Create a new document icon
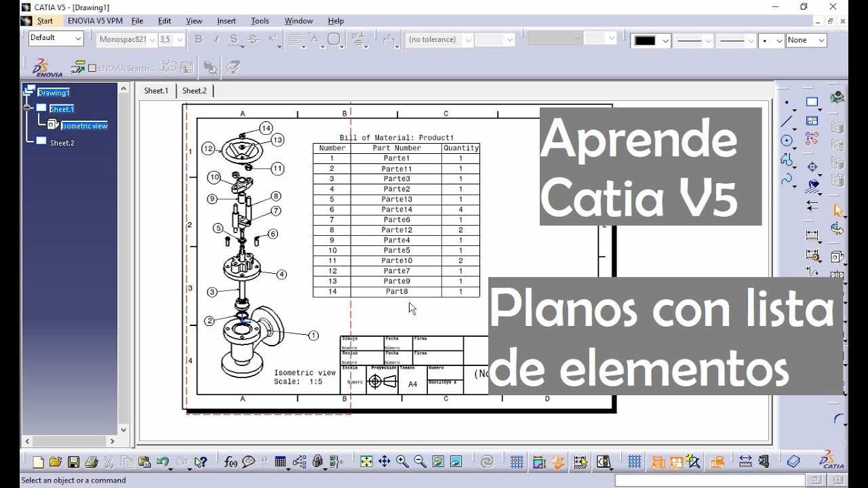868x488 pixels. pyautogui.click(x=39, y=462)
